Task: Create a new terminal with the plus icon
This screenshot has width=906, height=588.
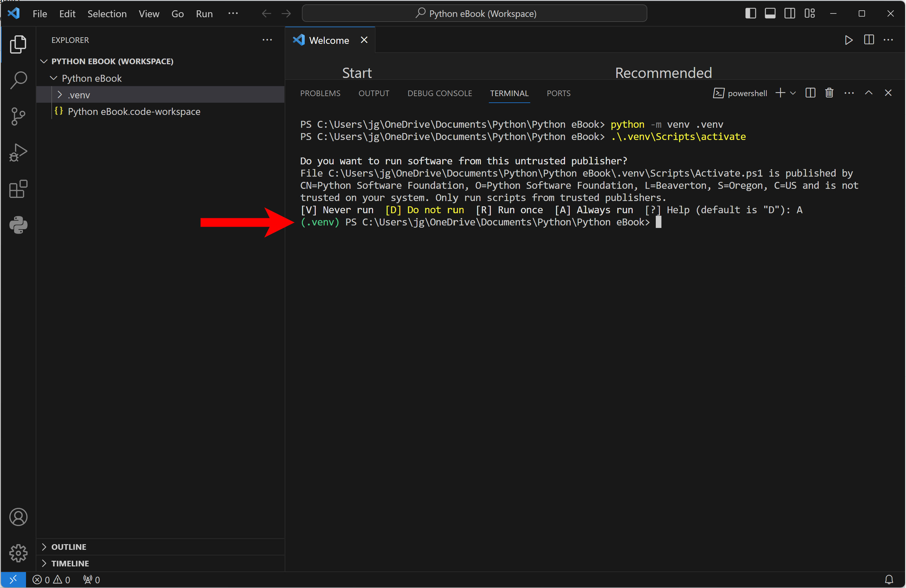Action: pyautogui.click(x=780, y=93)
